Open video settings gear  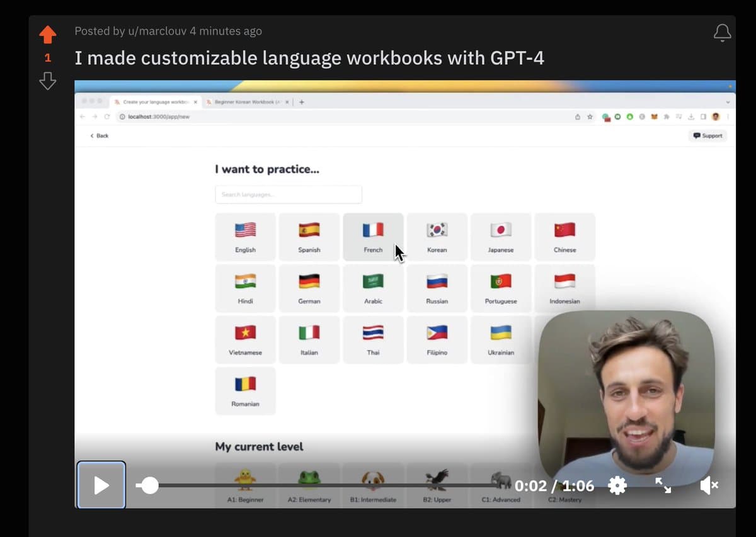coord(617,485)
